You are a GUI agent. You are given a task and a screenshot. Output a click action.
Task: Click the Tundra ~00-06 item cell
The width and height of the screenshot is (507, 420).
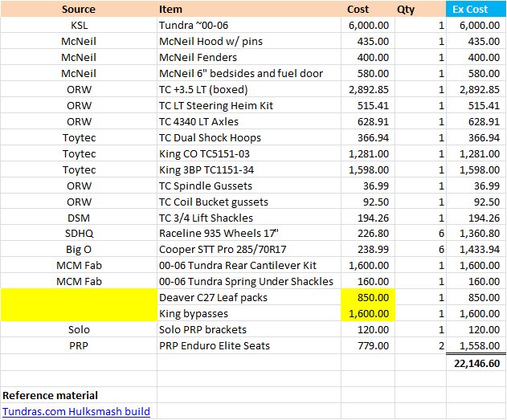pyautogui.click(x=248, y=25)
